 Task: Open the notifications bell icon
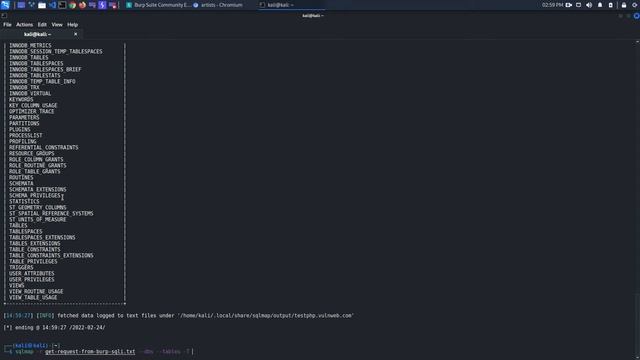click(x=600, y=5)
